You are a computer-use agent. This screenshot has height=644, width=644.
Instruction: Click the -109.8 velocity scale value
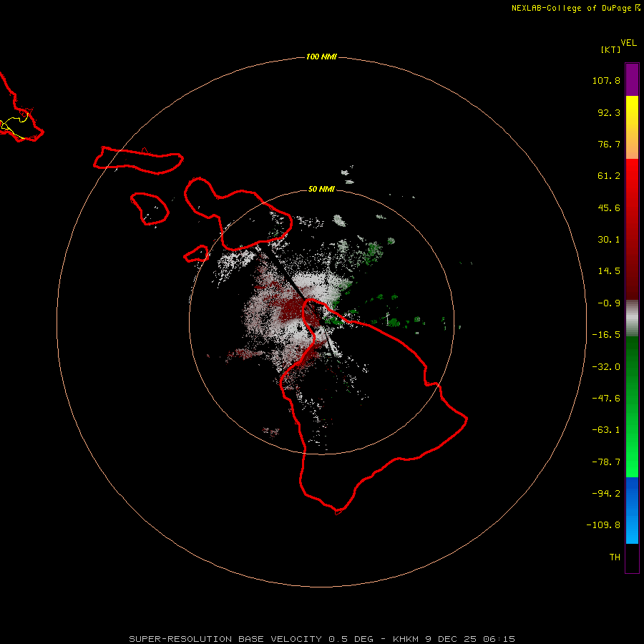[603, 525]
